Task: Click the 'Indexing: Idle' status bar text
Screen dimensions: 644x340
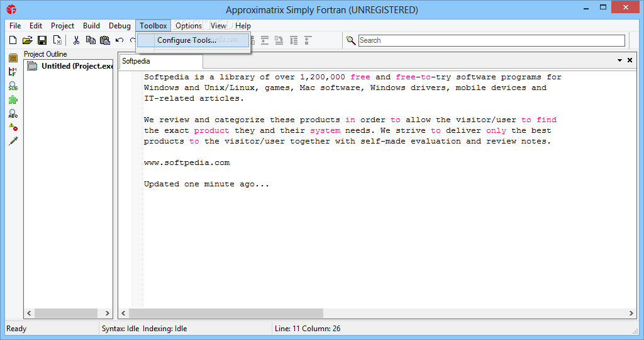Action: click(x=165, y=329)
